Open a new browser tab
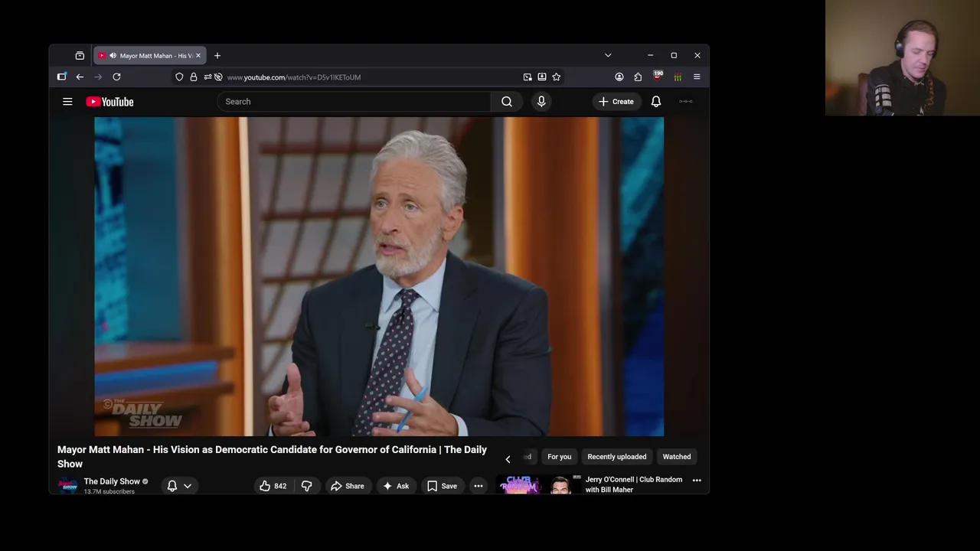The width and height of the screenshot is (980, 551). [217, 56]
